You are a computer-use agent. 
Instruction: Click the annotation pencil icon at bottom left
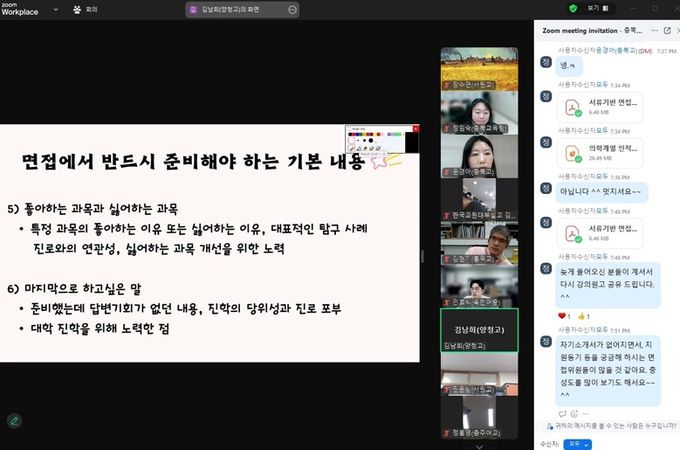[x=14, y=420]
